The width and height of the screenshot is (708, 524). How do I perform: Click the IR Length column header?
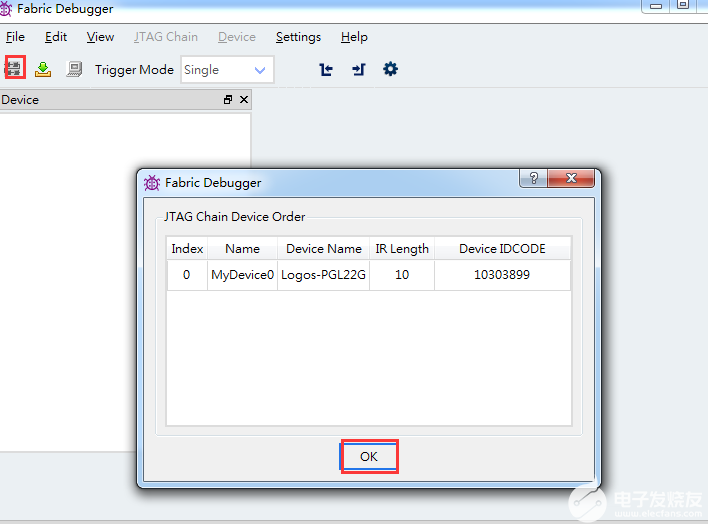tap(402, 248)
